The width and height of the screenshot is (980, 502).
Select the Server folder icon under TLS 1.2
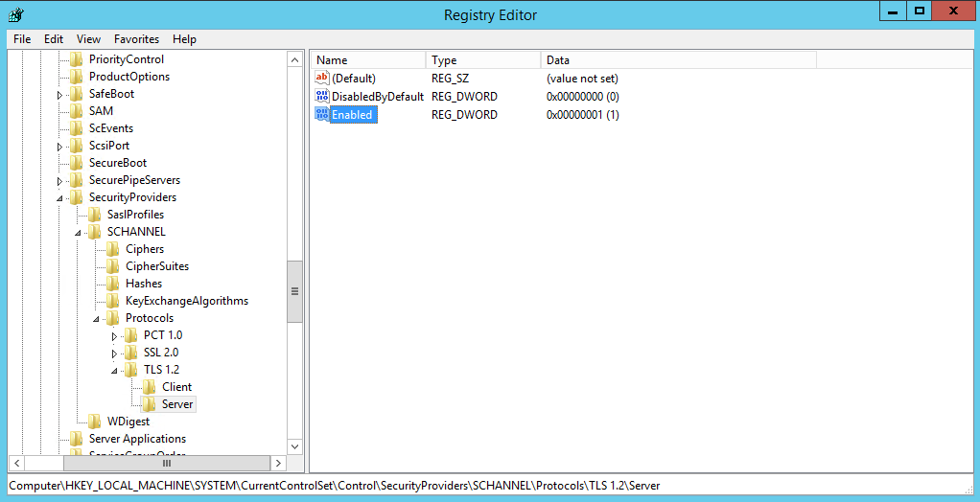pyautogui.click(x=150, y=404)
